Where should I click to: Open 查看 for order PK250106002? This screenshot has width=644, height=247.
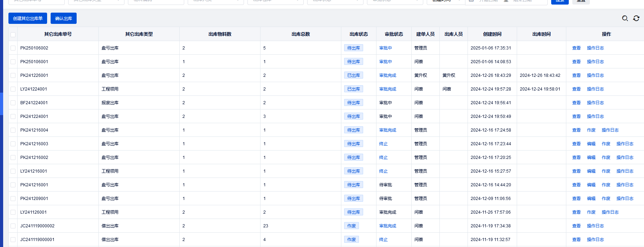(x=576, y=48)
